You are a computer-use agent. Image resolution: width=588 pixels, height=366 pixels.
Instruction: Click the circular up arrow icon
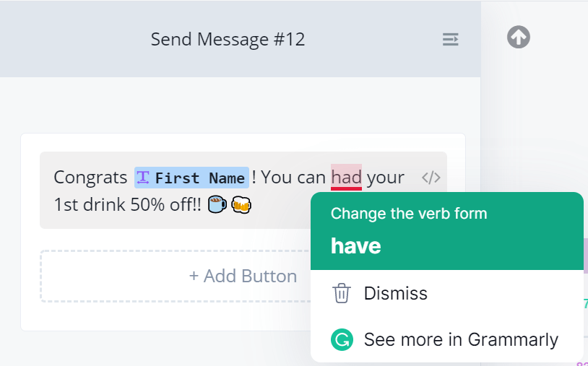pos(519,37)
